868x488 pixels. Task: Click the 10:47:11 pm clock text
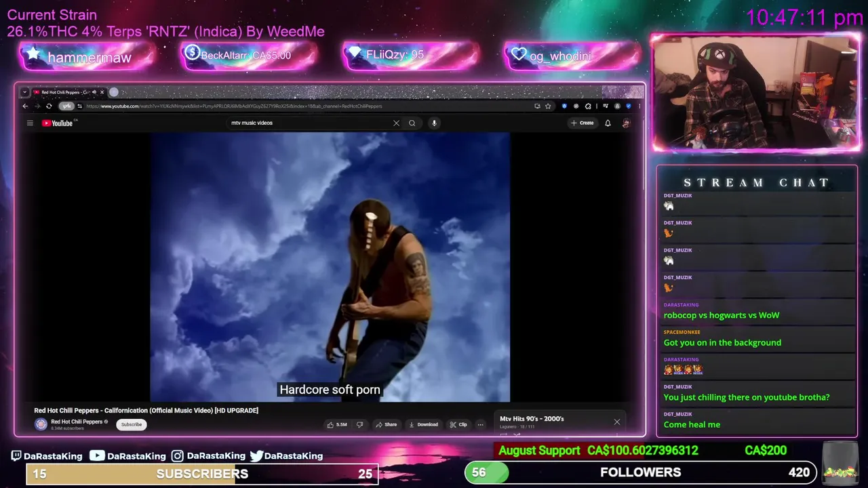click(x=804, y=18)
